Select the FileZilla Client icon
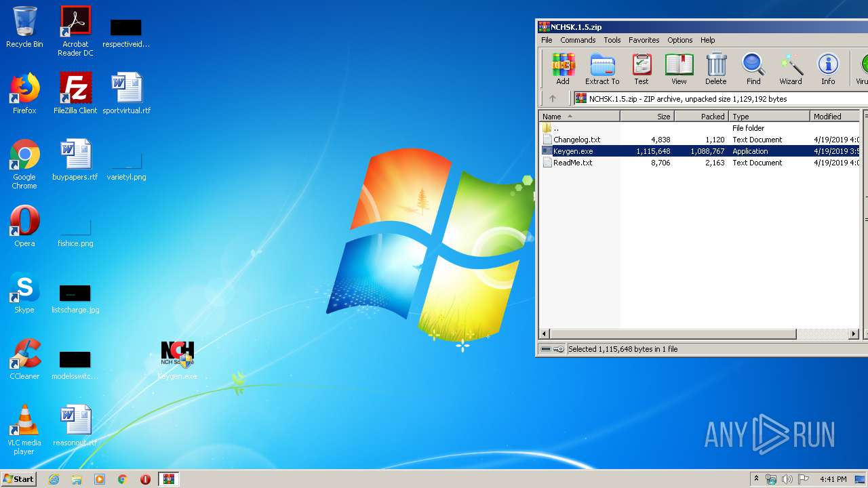 tap(75, 94)
